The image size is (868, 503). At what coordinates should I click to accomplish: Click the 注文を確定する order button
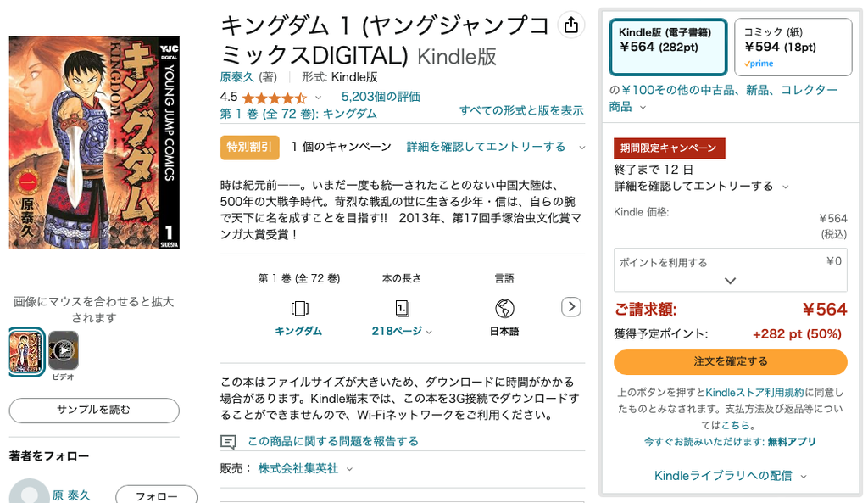coord(730,361)
